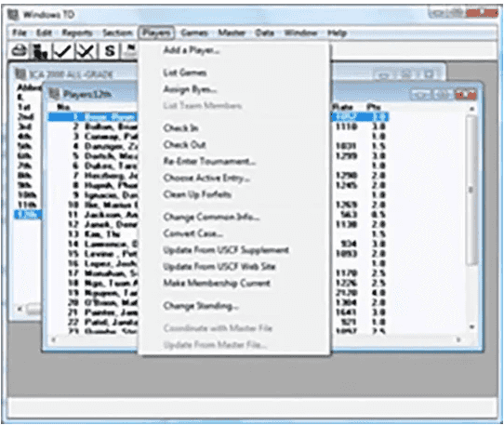504x425 pixels.
Task: Click the print icon in the toolbar
Action: [19, 51]
